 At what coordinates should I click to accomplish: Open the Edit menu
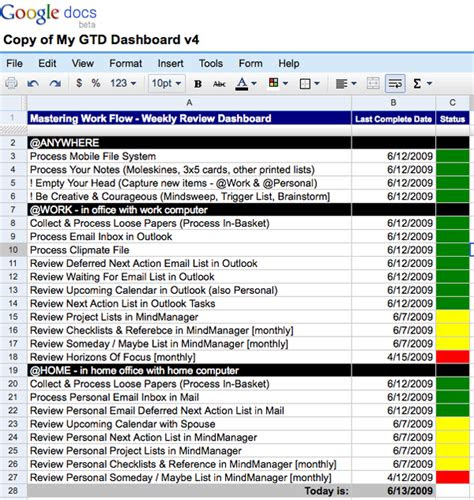pyautogui.click(x=47, y=63)
